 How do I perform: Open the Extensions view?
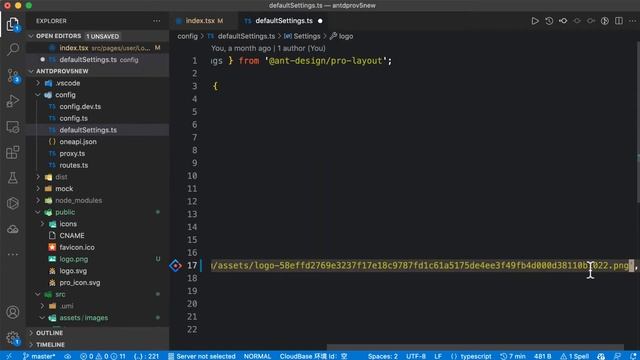pyautogui.click(x=13, y=152)
